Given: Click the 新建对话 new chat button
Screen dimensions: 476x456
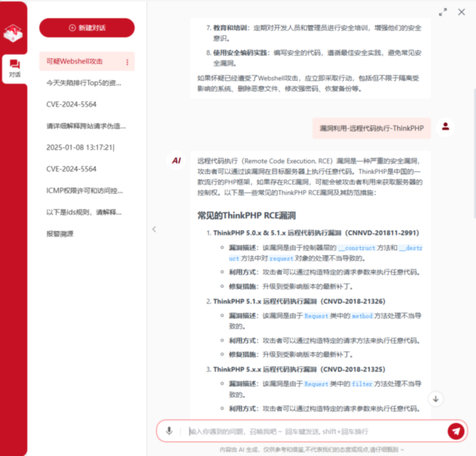Looking at the screenshot, I should pyautogui.click(x=87, y=28).
